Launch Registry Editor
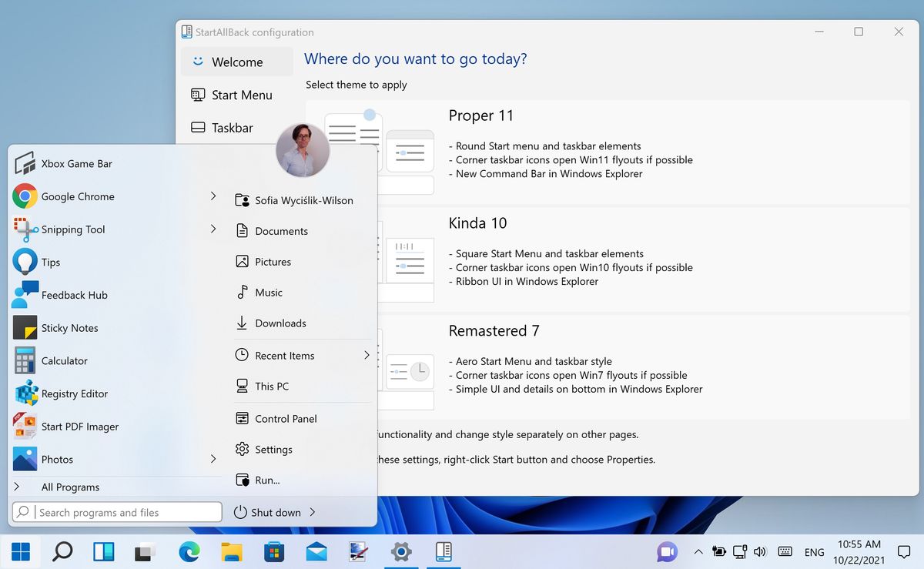Viewport: 924px width, 569px height. pyautogui.click(x=74, y=393)
